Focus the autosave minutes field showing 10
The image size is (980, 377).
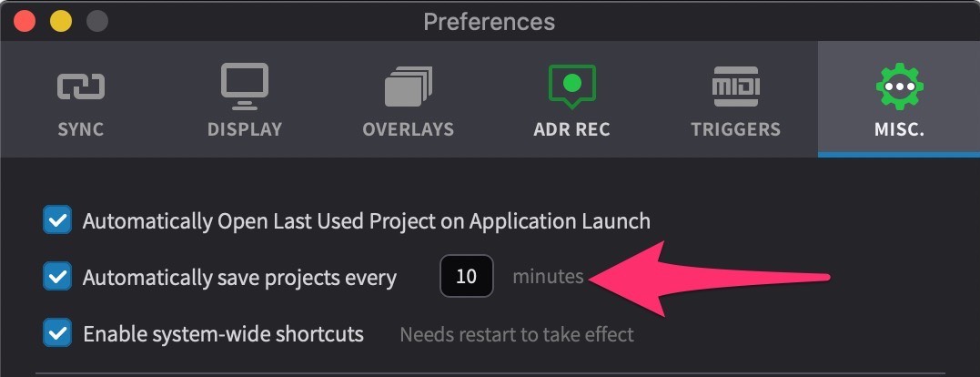pos(466,276)
